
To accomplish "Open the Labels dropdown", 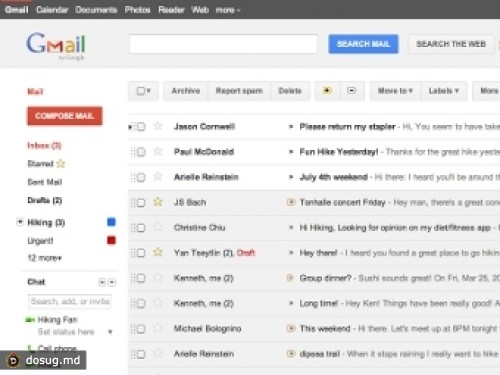I will (x=444, y=91).
